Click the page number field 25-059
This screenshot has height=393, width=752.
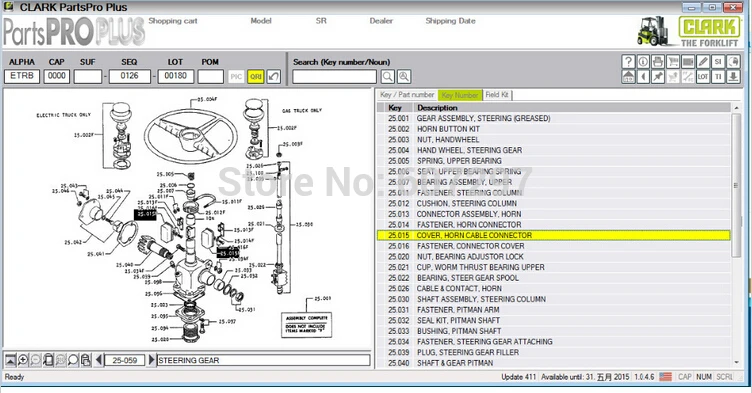[125, 360]
